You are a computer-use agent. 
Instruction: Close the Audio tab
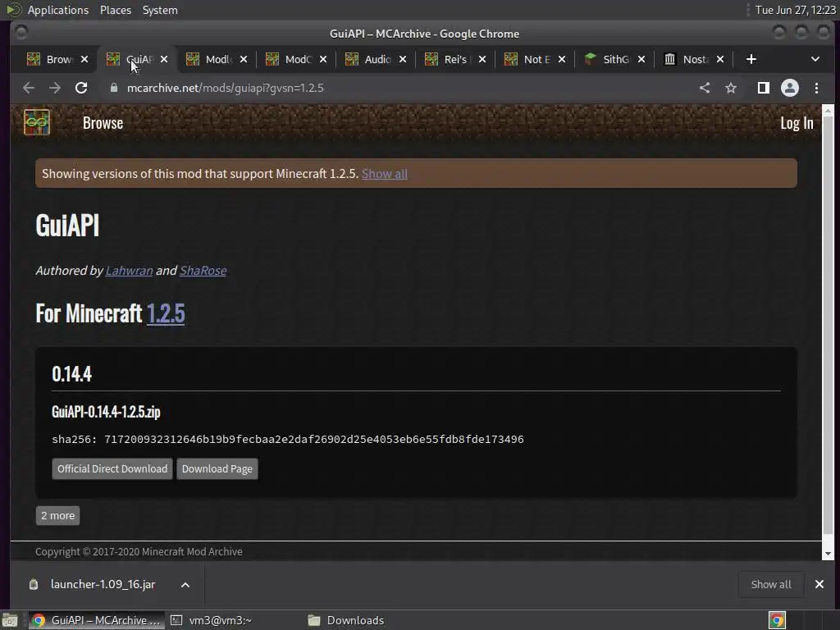402,59
